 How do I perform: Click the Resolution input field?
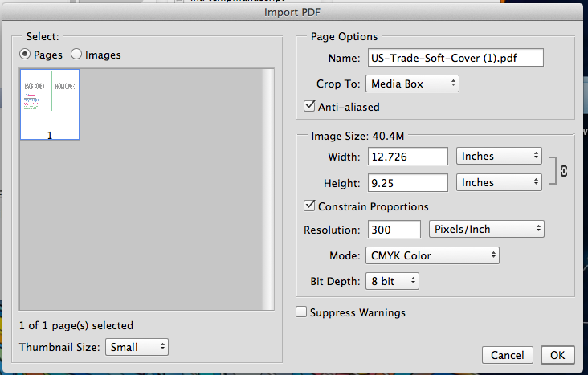[x=394, y=230]
